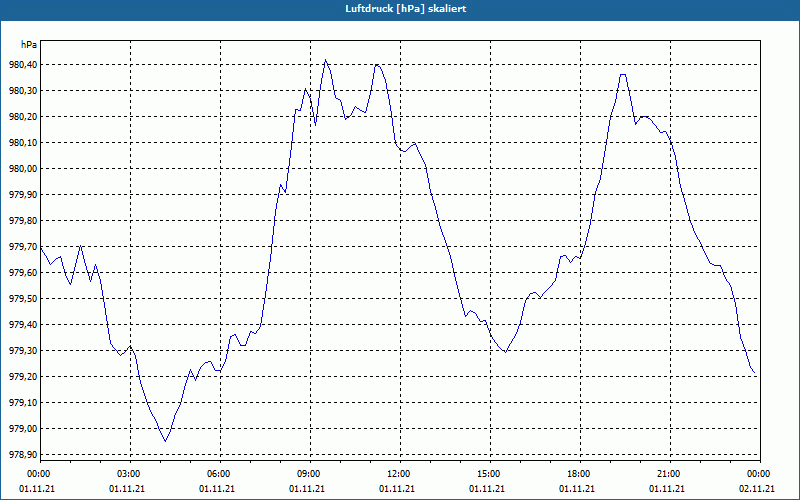Image resolution: width=800 pixels, height=500 pixels.
Task: Click the '01.11.21' date under the first 00:00
Action: pos(37,489)
